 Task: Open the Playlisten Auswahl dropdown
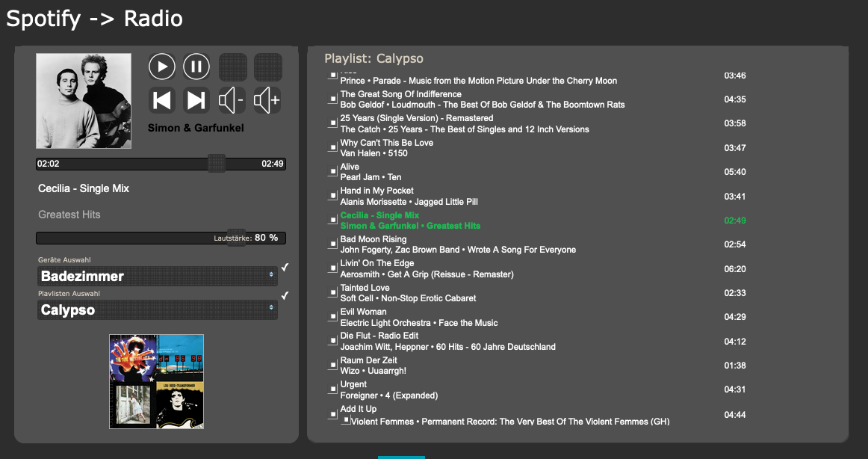(x=157, y=310)
